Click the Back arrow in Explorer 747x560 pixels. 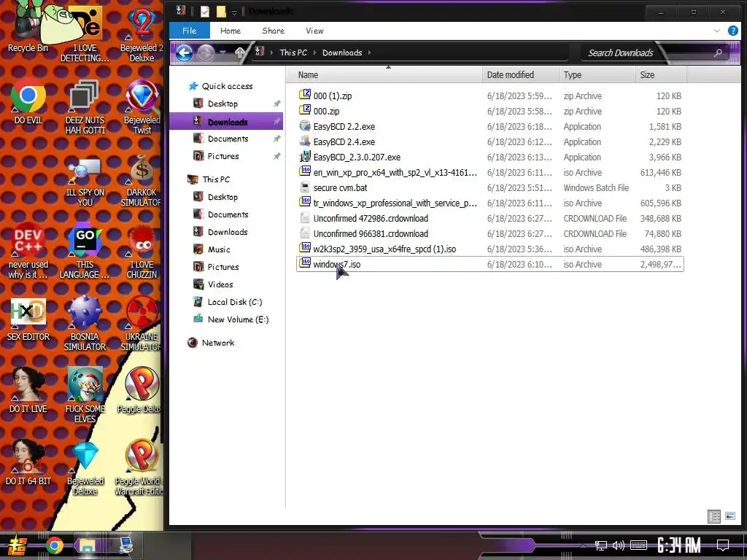point(184,52)
